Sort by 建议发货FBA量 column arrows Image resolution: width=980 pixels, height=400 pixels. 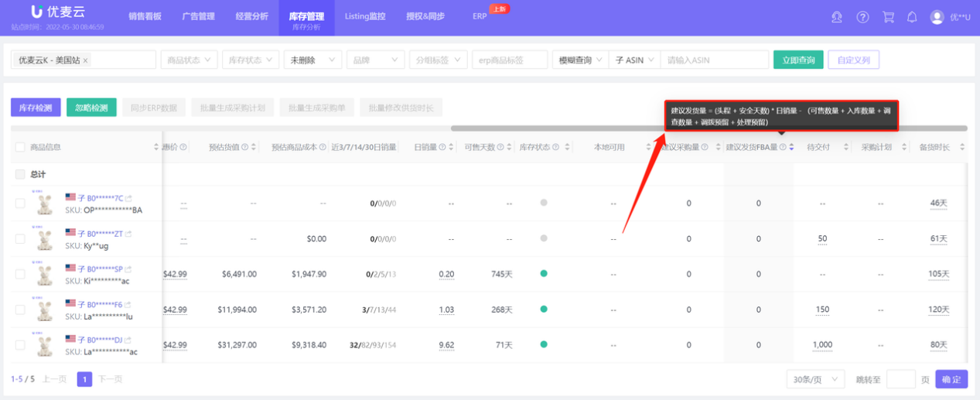(791, 147)
